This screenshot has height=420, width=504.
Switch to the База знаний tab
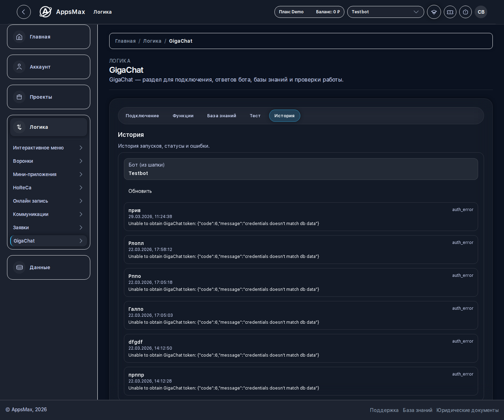pos(222,116)
